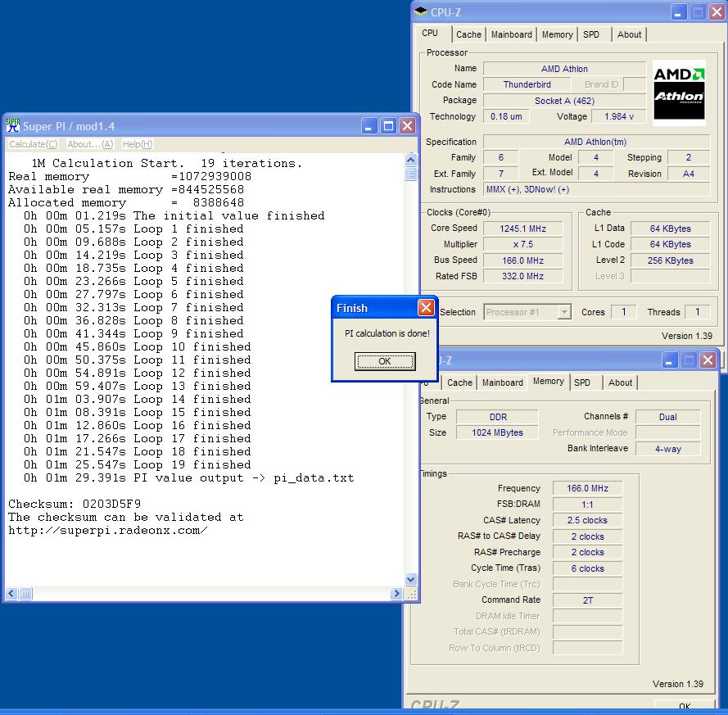Switch to Memory tab in top CPU-Z window
This screenshot has width=728, height=715.
(557, 35)
